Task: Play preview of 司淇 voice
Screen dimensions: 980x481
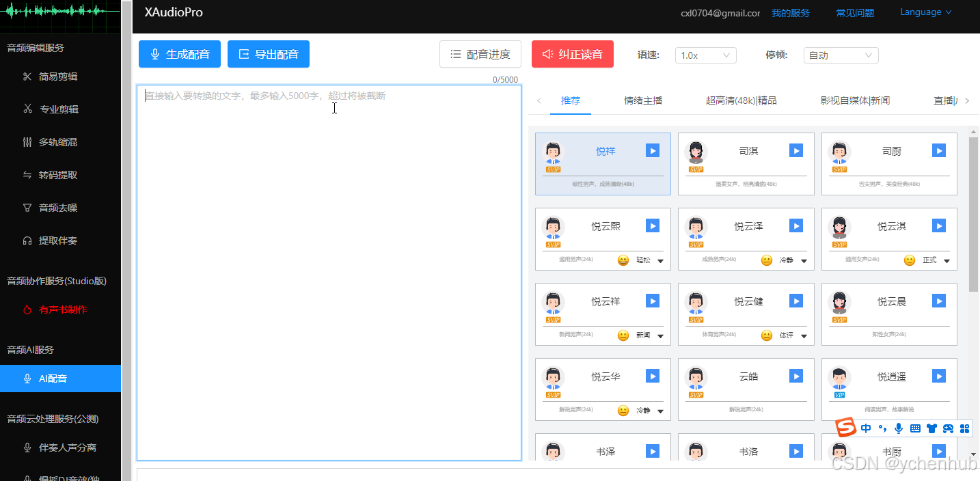Action: pos(796,150)
